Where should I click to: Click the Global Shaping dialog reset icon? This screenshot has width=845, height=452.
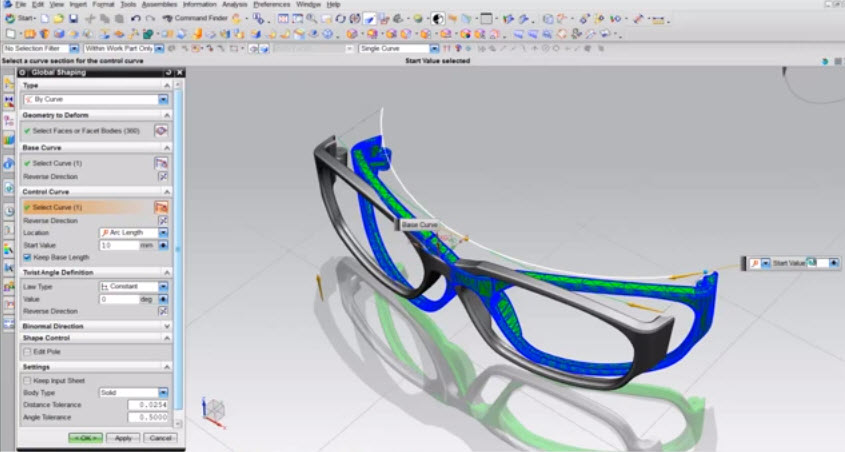(169, 72)
